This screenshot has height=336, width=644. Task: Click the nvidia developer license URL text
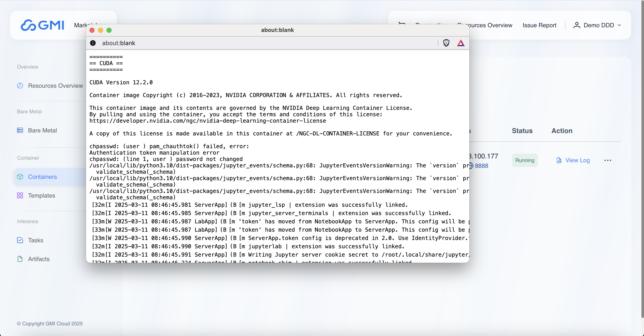click(x=207, y=121)
